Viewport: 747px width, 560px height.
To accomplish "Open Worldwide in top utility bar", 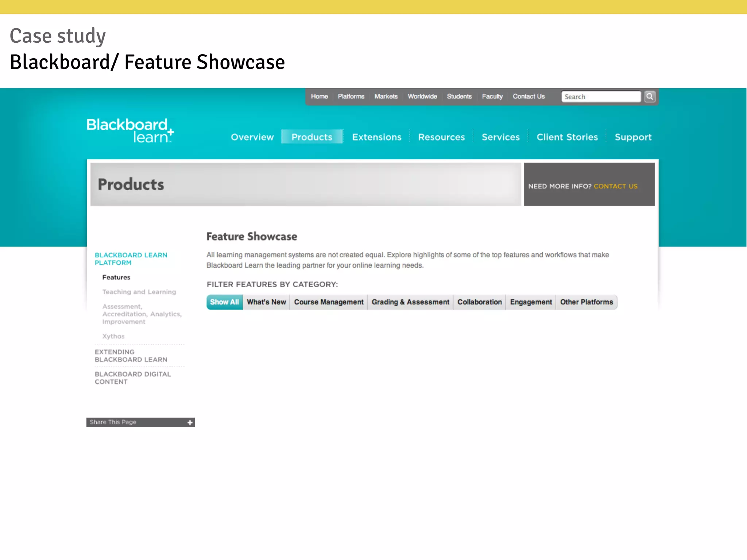I will 422,96.
